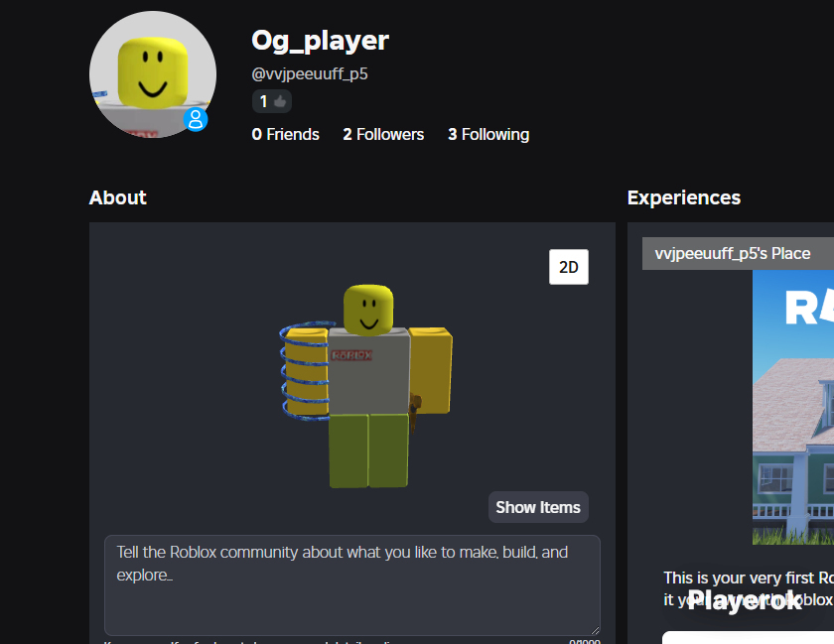The width and height of the screenshot is (834, 644).
Task: Click the textarea resize handle corner
Action: (x=595, y=630)
